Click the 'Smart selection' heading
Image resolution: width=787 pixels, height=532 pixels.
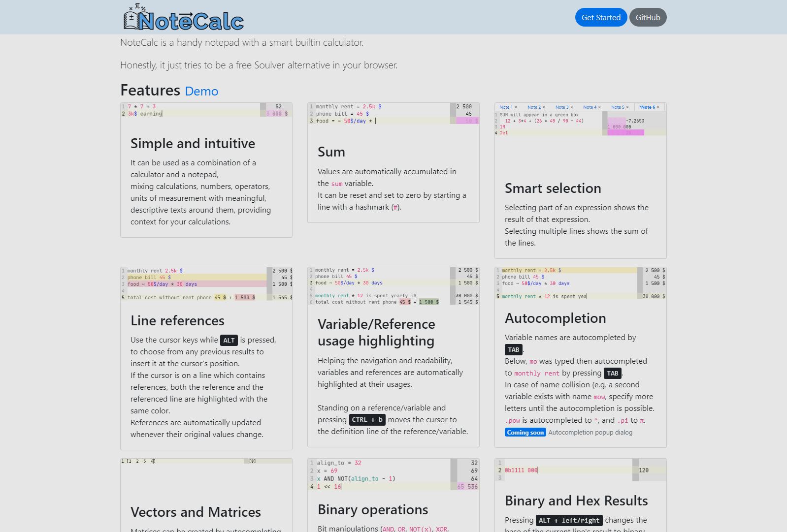553,188
